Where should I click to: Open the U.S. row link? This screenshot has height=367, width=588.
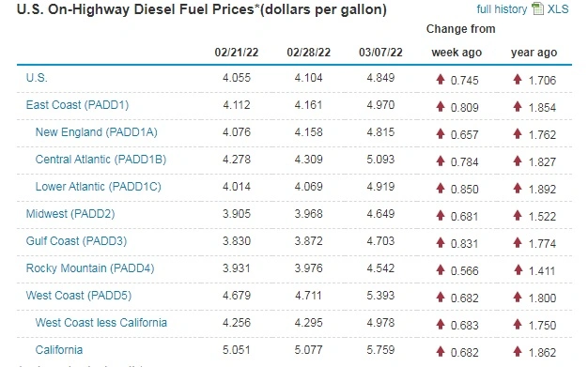pyautogui.click(x=37, y=78)
